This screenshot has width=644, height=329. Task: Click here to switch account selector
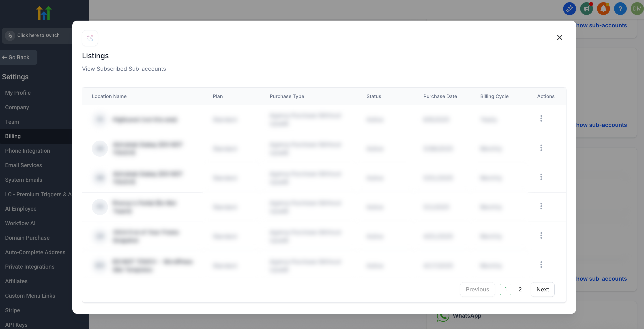pos(38,35)
